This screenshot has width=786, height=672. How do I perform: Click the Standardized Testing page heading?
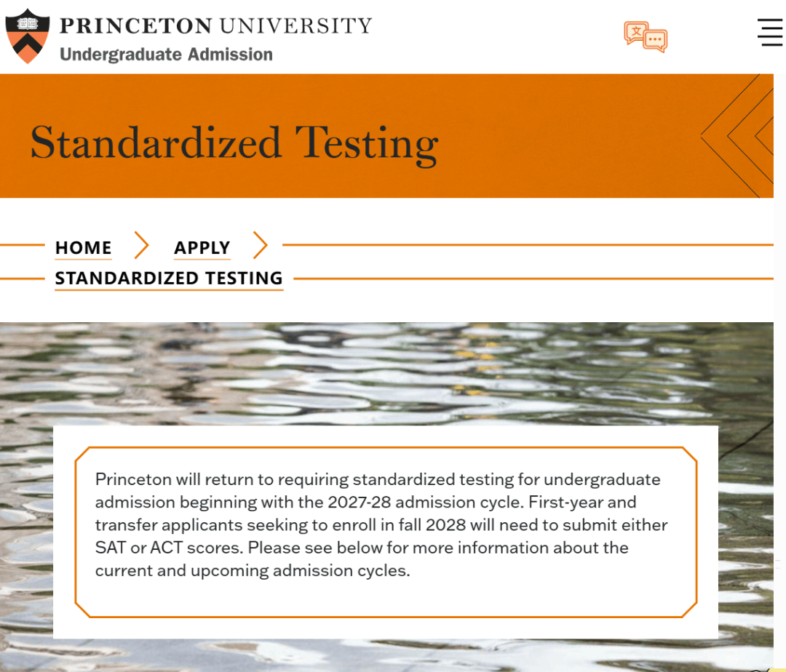(x=234, y=143)
